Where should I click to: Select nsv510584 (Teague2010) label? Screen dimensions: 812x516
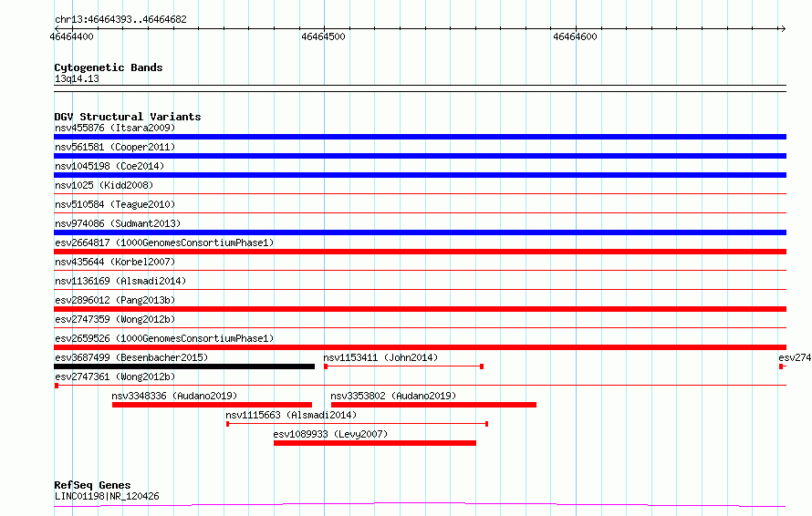[x=115, y=204]
